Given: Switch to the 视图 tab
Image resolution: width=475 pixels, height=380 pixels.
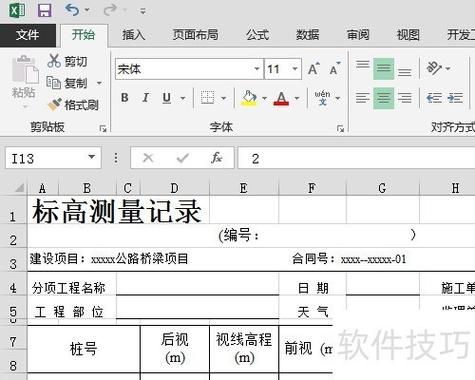Looking at the screenshot, I should 408,35.
